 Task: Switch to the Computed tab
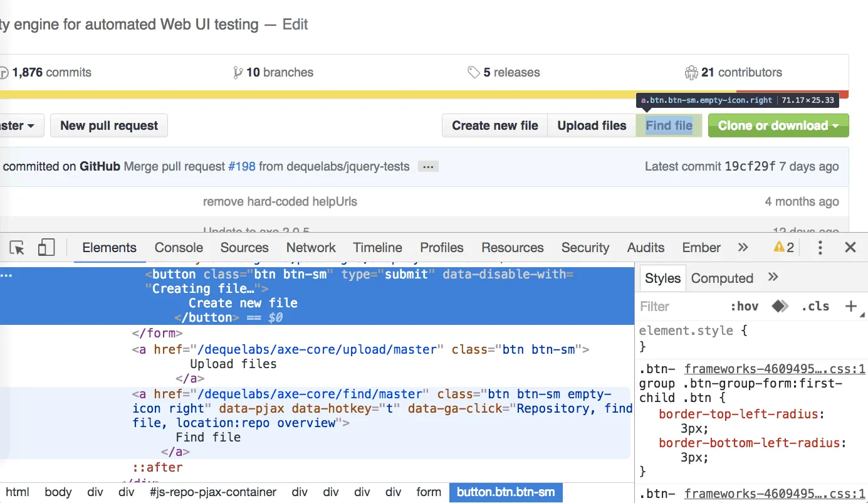click(x=722, y=278)
